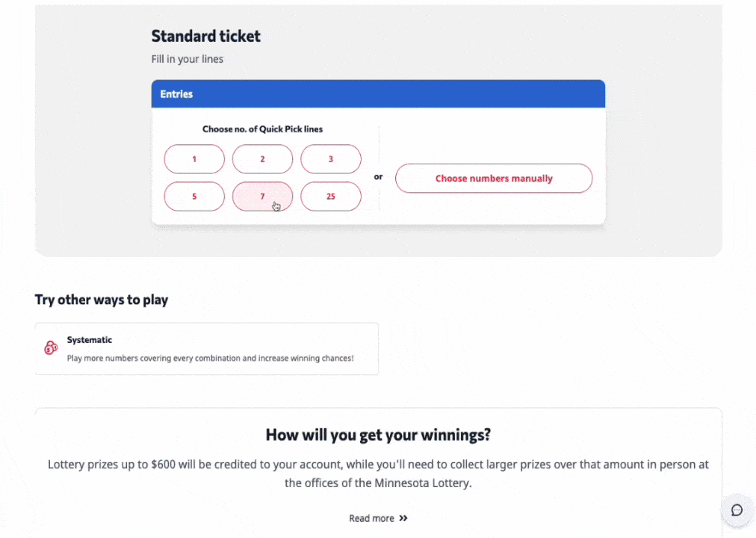Open the chat support bubble icon
756x538 pixels.
point(737,510)
